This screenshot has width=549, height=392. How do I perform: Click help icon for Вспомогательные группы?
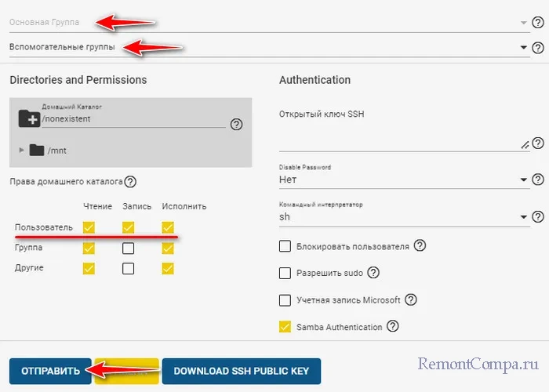point(537,48)
